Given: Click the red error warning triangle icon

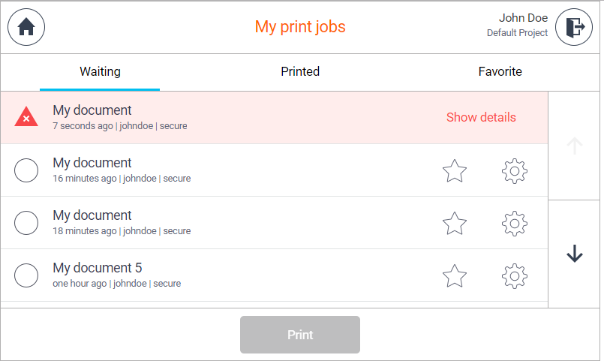Looking at the screenshot, I should point(26,117).
